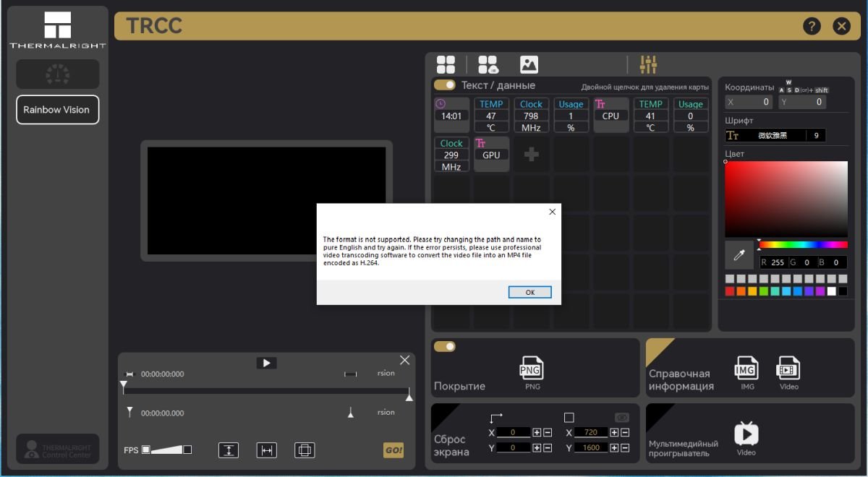Toggle the Покрытие overlay switch
Image resolution: width=868 pixels, height=477 pixels.
445,347
